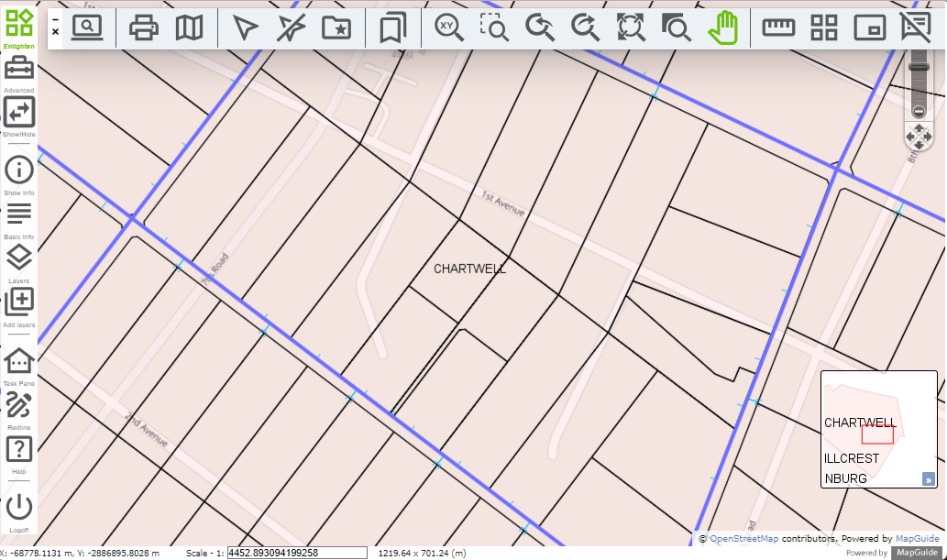
Task: Activate the Zoom Rectangle tool
Action: pos(494,28)
